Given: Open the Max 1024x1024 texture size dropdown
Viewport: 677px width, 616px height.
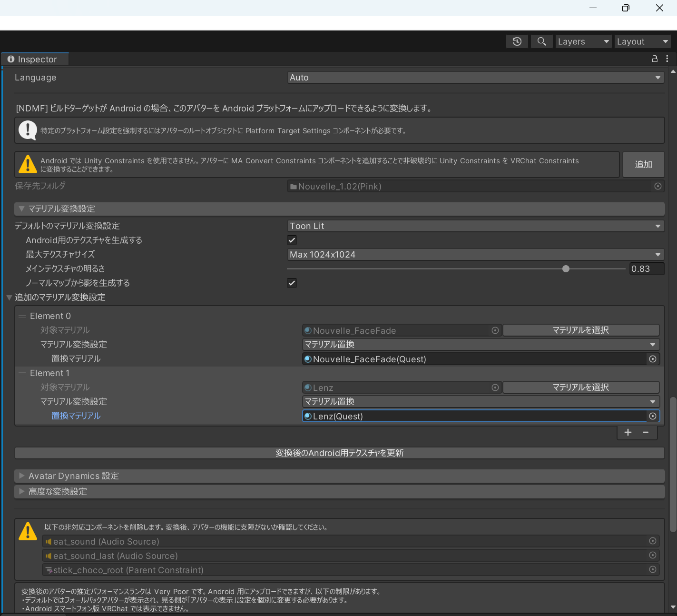Looking at the screenshot, I should (475, 255).
